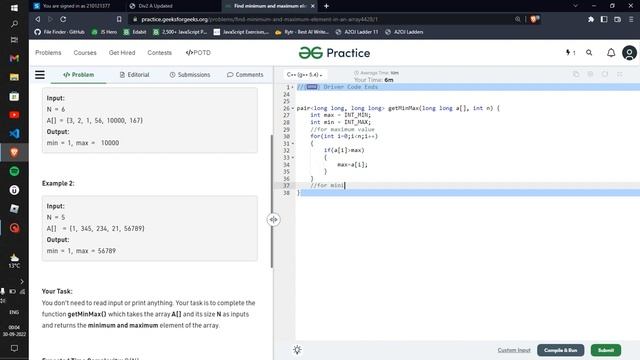Toggle editor light/dark theme icon
Screen dimensions: 640x360
coord(297,350)
